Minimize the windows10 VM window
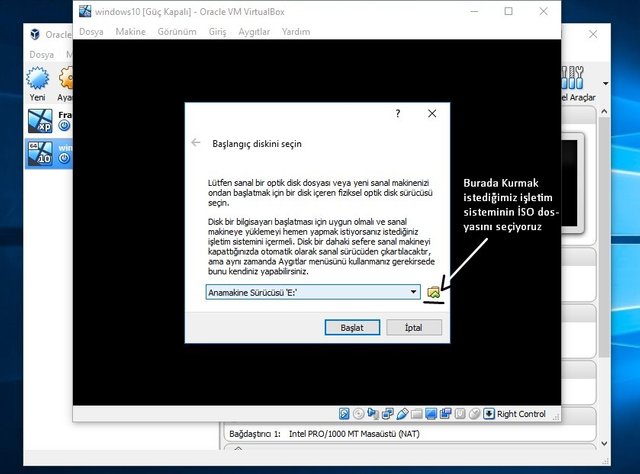640x474 pixels. point(474,11)
